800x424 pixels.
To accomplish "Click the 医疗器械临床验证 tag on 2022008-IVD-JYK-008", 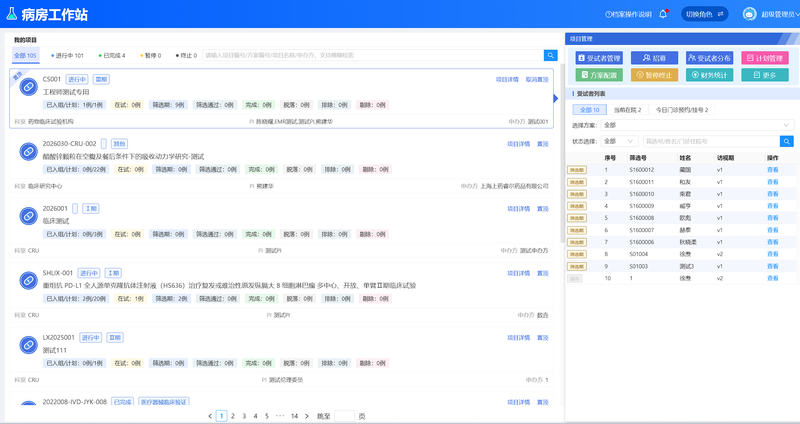I will coord(164,402).
